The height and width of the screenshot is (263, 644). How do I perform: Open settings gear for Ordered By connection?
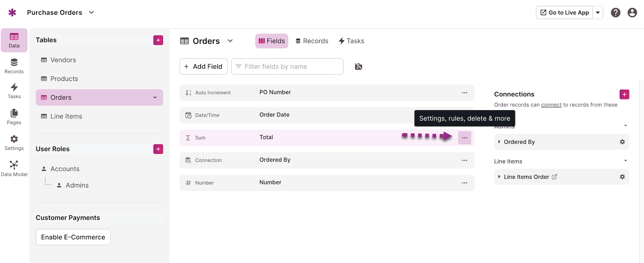[x=622, y=142]
